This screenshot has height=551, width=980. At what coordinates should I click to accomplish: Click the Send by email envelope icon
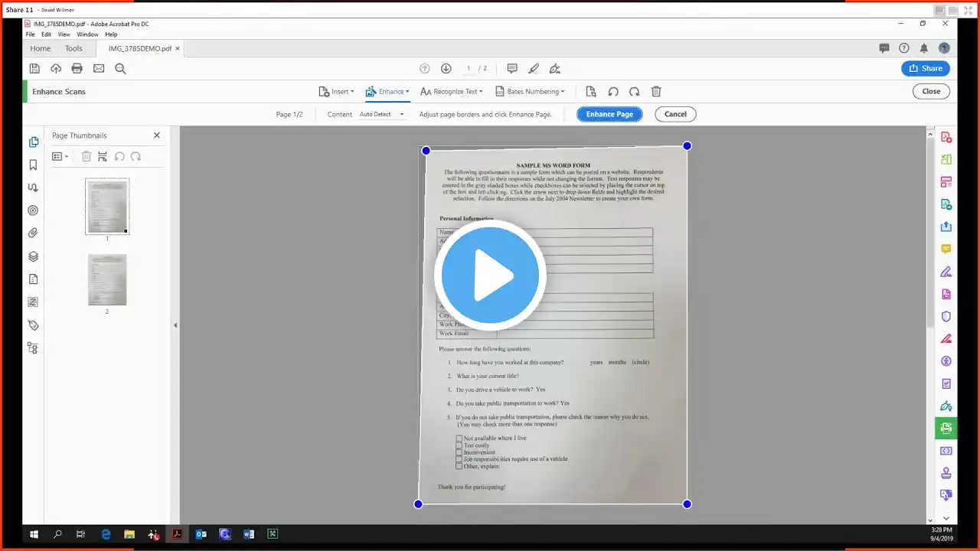[99, 68]
